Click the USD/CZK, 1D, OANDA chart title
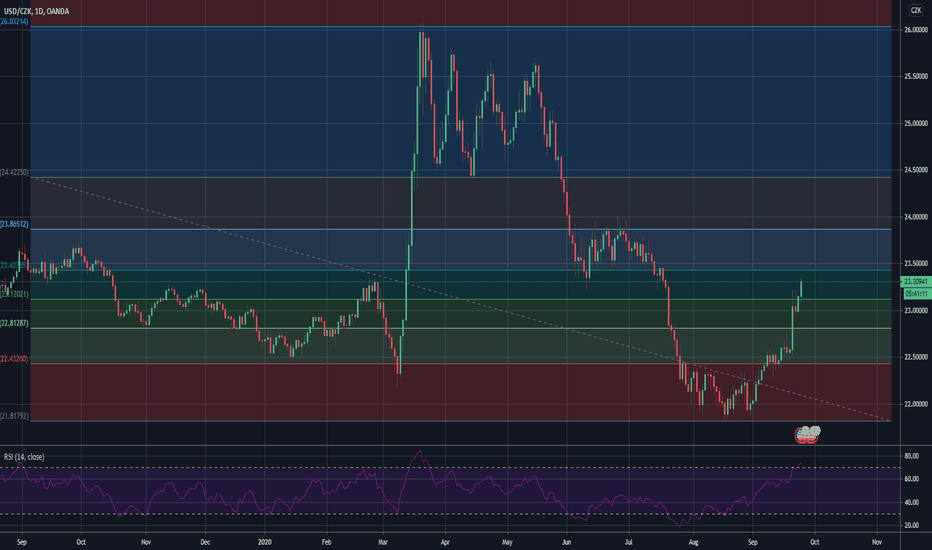Viewport: 932px width, 550px height. click(x=36, y=11)
